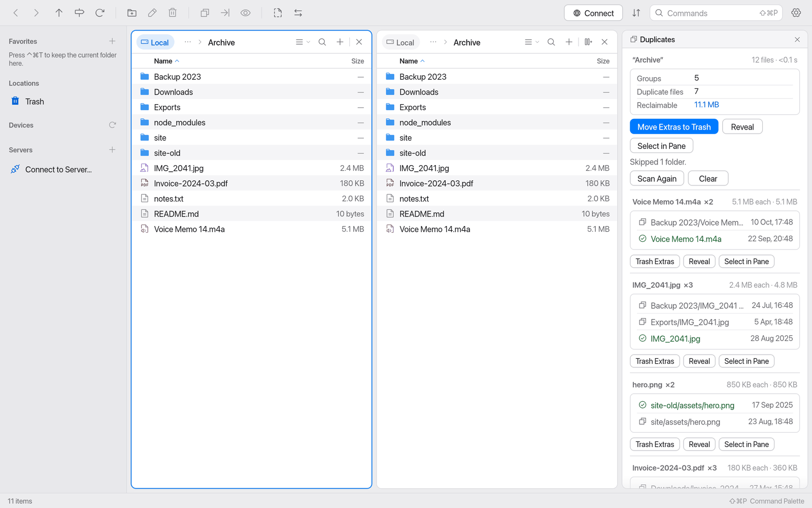This screenshot has height=508, width=812.
Task: Toggle the preview eye icon
Action: (x=246, y=13)
